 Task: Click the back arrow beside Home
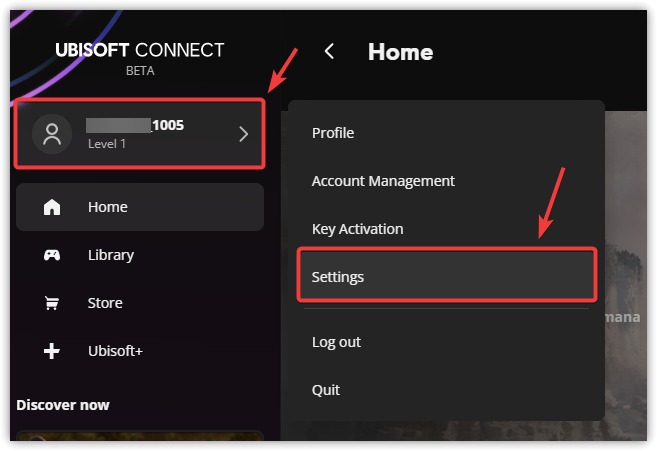[x=330, y=51]
